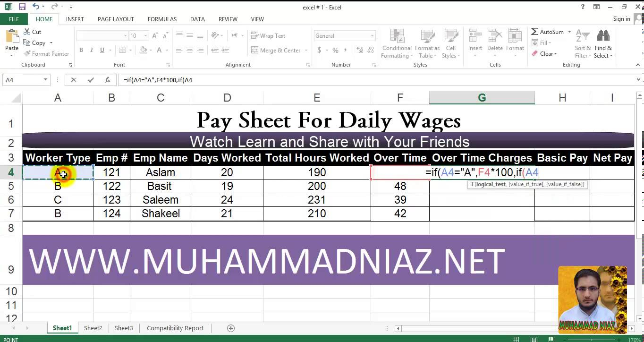Click the New Sheet plus button
Image resolution: width=644 pixels, height=342 pixels.
231,328
